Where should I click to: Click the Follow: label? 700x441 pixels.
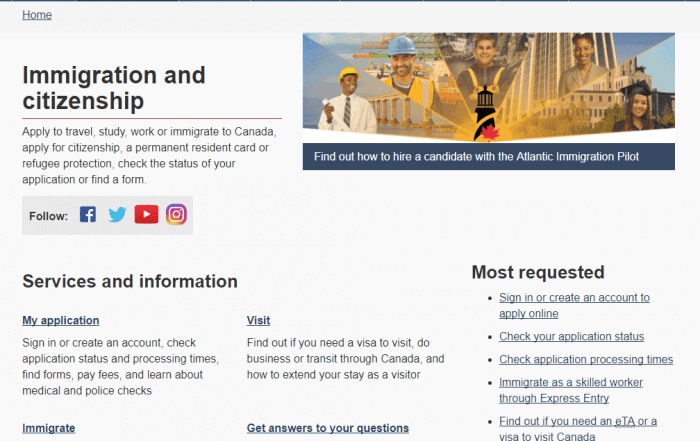point(49,216)
